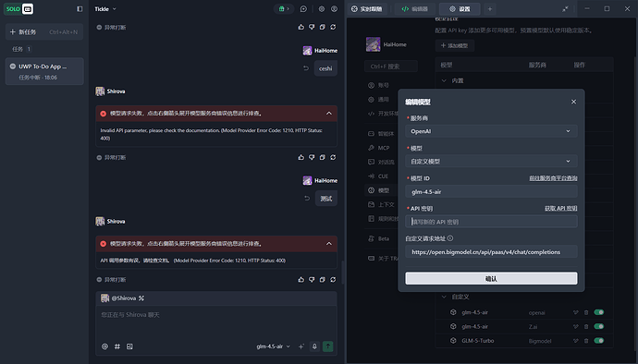Open the UWP To-Do App task

point(44,71)
